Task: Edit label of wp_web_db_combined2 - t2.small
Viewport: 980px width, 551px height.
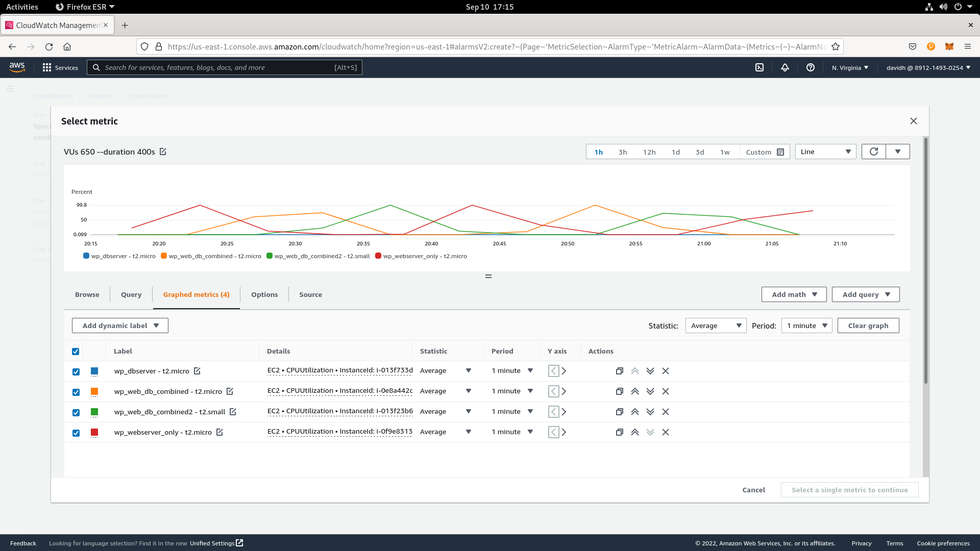Action: [x=233, y=412]
